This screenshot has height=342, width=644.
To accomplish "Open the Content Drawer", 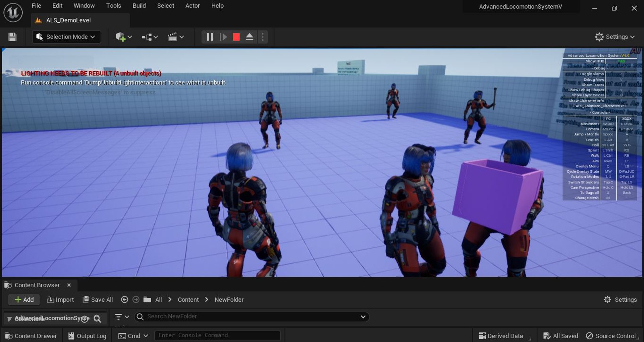I will click(31, 336).
